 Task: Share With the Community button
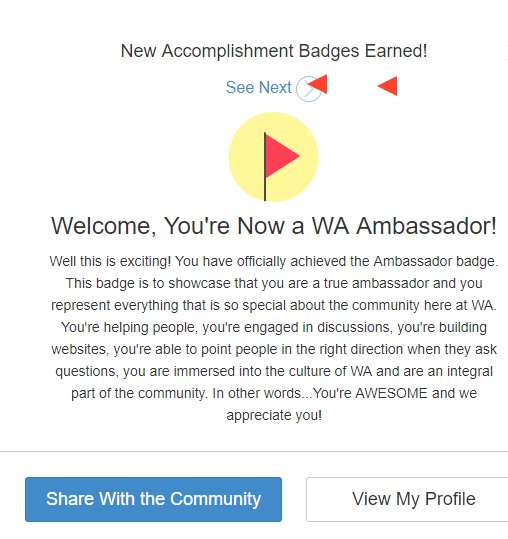(x=153, y=499)
